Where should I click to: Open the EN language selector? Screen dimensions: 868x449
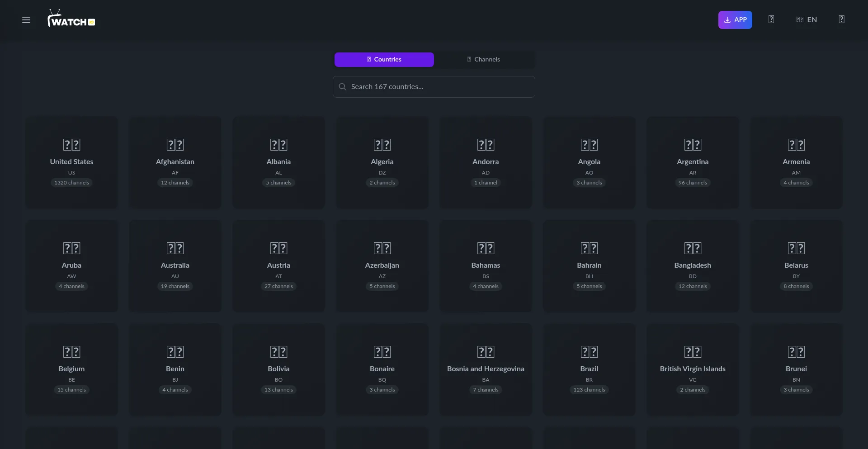807,20
